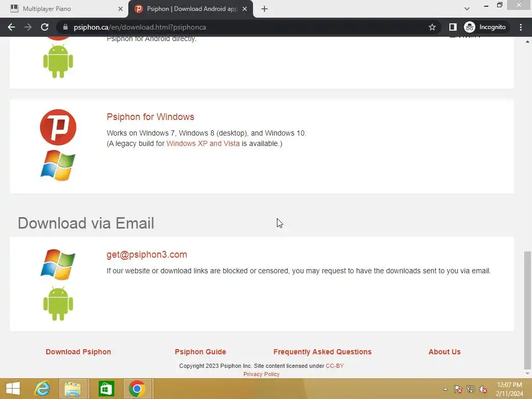Image resolution: width=532 pixels, height=399 pixels.
Task: Open Action Center flag icon
Action: [x=458, y=389]
